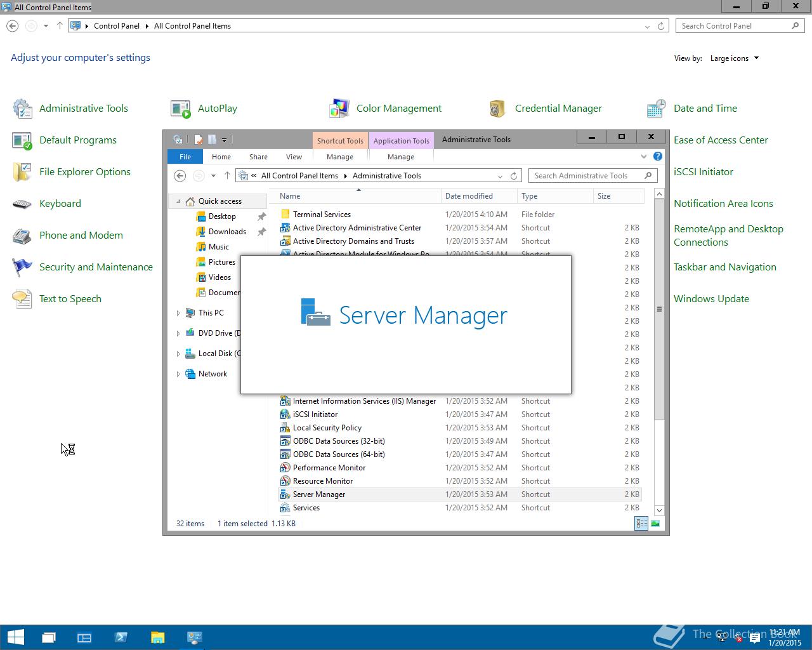
Task: Open Color Management applet
Action: [x=386, y=109]
